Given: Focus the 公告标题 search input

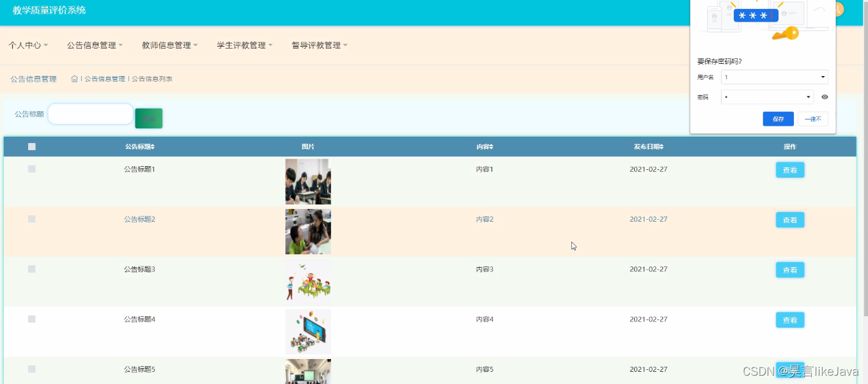Looking at the screenshot, I should coord(90,114).
